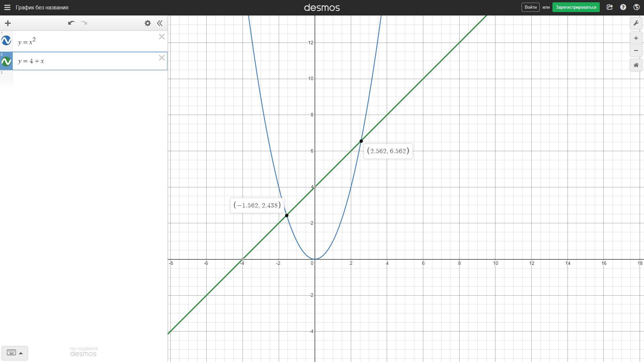
Task: Undo the last action
Action: [x=71, y=23]
